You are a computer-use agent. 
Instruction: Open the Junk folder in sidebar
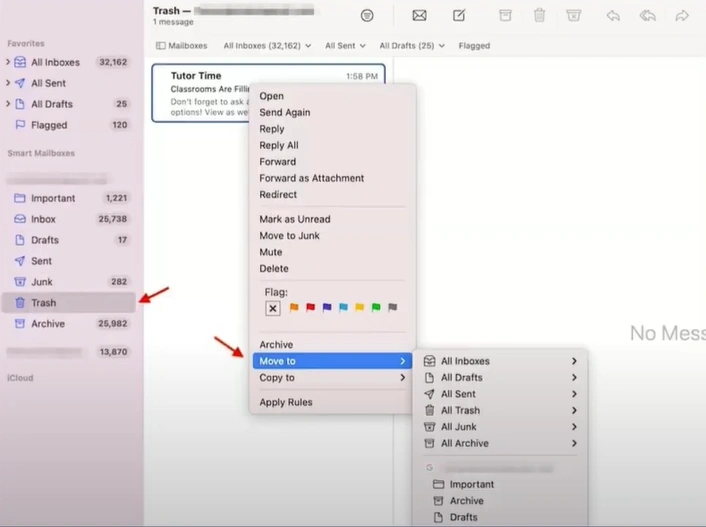pyautogui.click(x=68, y=282)
